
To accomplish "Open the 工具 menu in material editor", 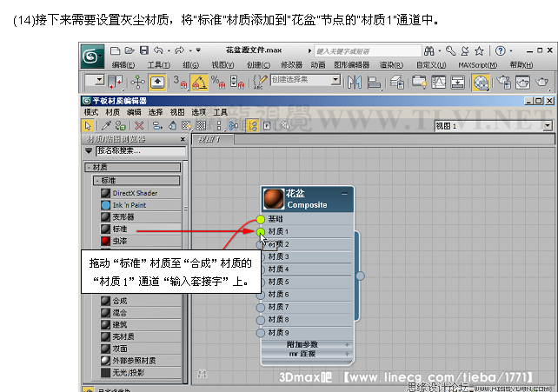I will (x=220, y=112).
